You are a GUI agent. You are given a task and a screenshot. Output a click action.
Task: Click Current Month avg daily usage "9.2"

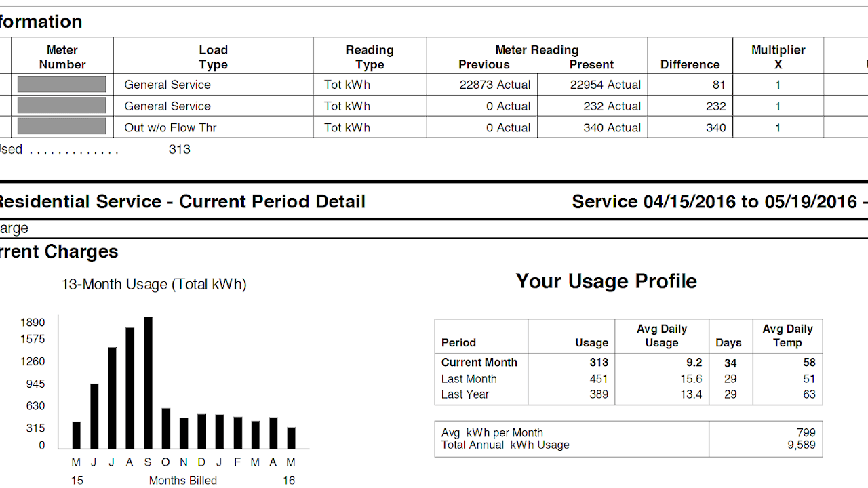(x=694, y=363)
